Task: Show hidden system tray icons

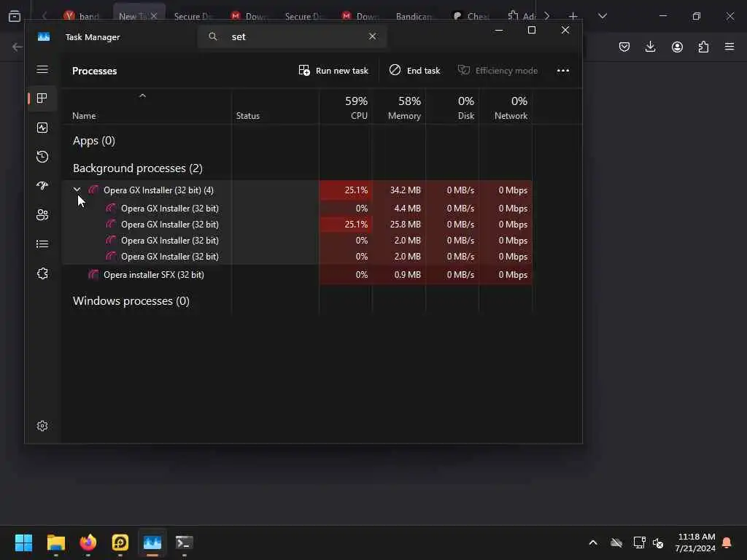Action: click(593, 542)
